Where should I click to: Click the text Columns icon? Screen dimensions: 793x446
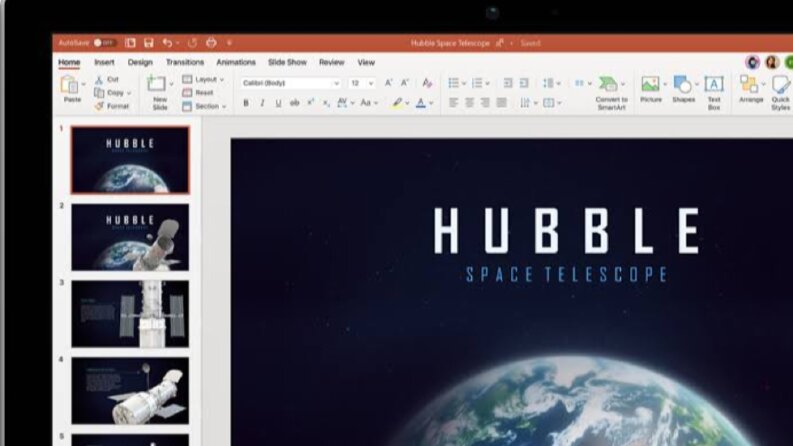(x=580, y=83)
